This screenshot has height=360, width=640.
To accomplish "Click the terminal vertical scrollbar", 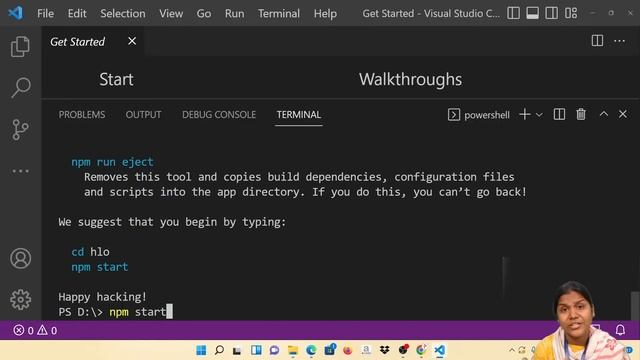I will [x=635, y=306].
